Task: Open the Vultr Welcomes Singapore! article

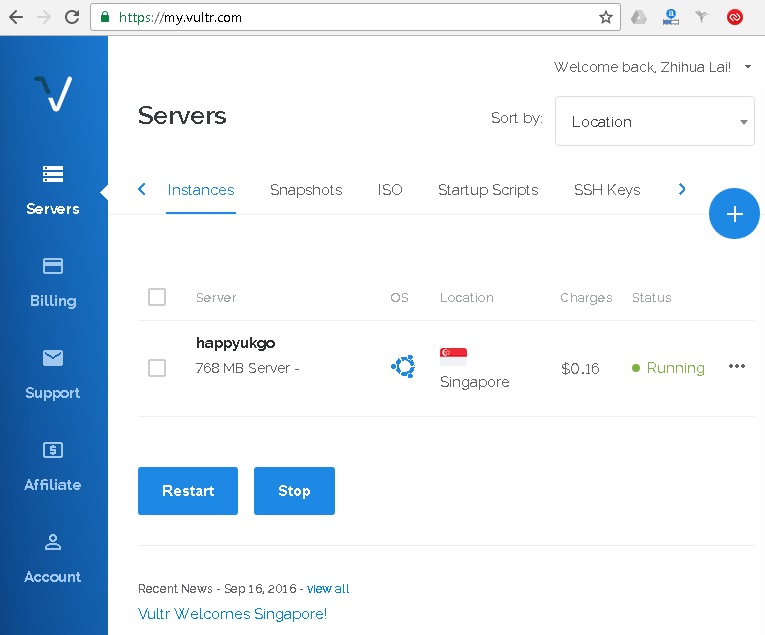Action: click(232, 614)
